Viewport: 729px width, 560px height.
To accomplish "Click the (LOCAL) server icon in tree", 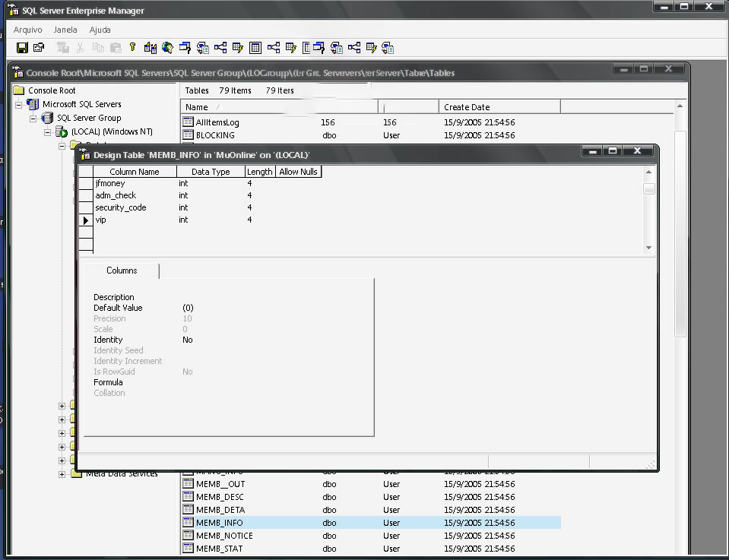I will coord(62,132).
